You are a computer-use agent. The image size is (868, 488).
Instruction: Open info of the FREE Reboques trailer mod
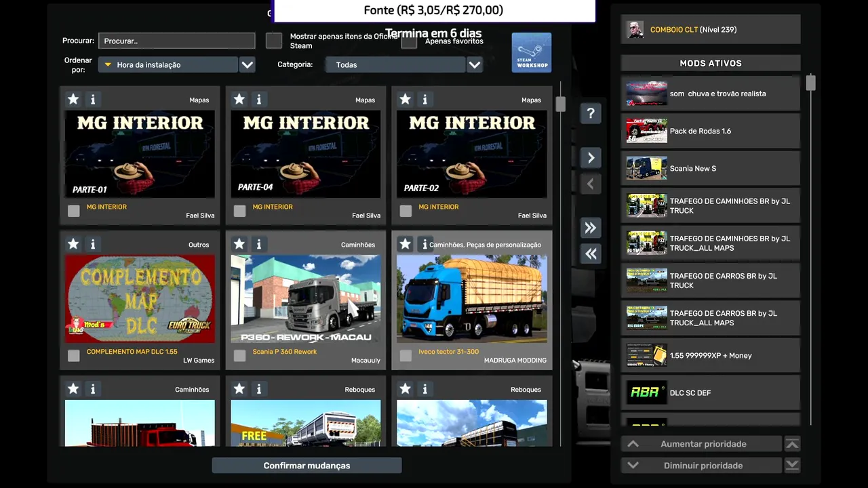coord(259,389)
